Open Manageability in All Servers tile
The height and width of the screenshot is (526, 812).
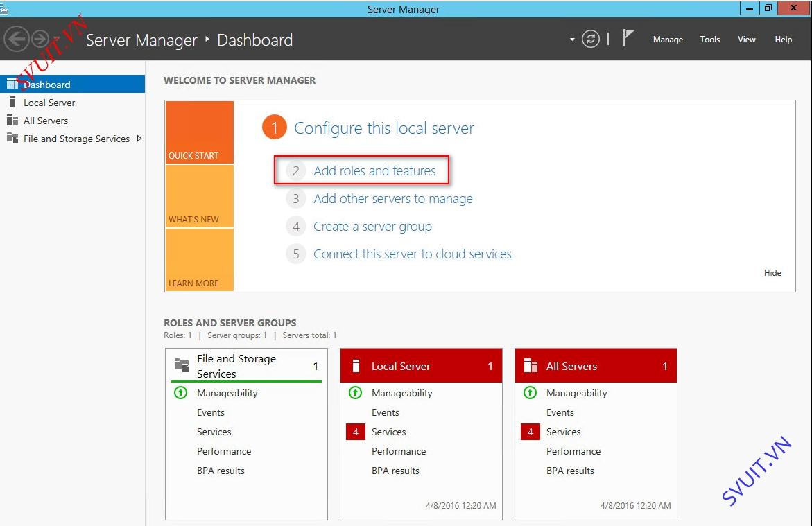pyautogui.click(x=576, y=394)
